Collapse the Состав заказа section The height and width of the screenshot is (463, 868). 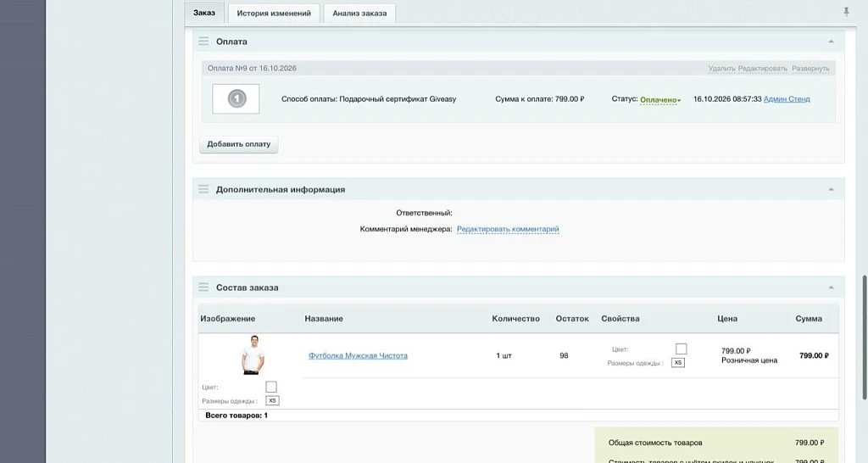coord(831,287)
